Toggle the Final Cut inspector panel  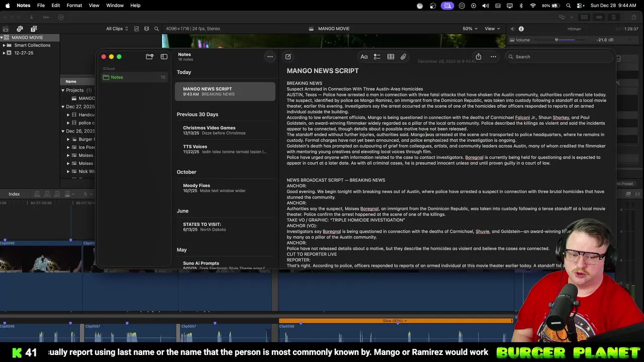613,17
